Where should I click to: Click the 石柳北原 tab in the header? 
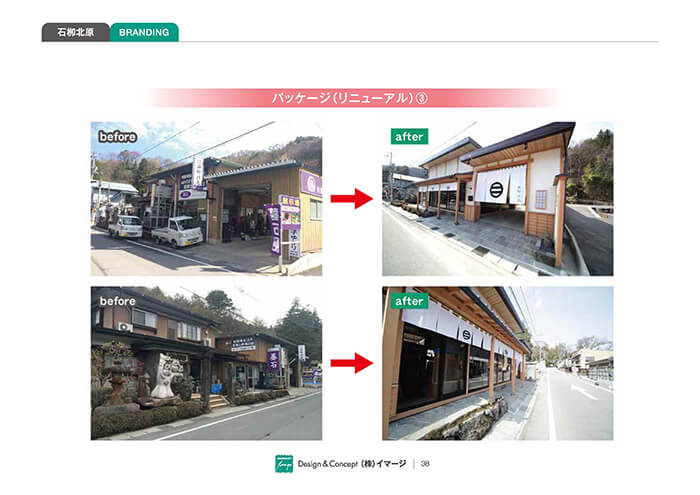coord(75,32)
